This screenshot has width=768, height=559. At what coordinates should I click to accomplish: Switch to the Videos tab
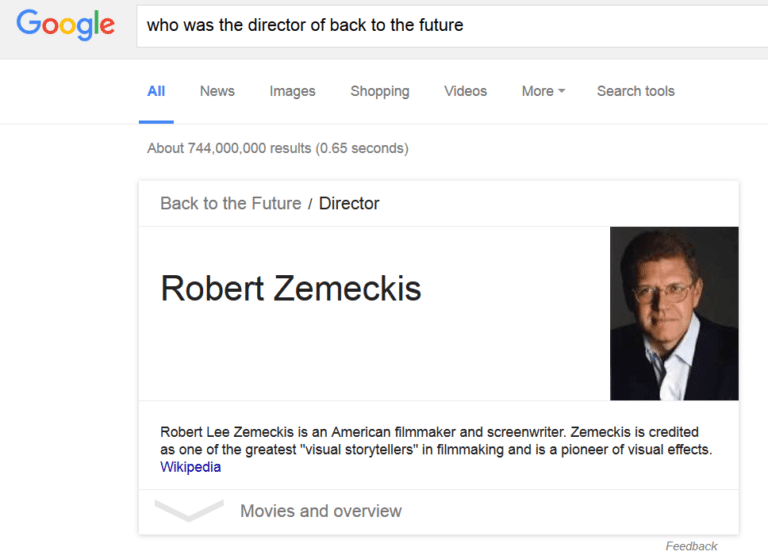pos(465,91)
